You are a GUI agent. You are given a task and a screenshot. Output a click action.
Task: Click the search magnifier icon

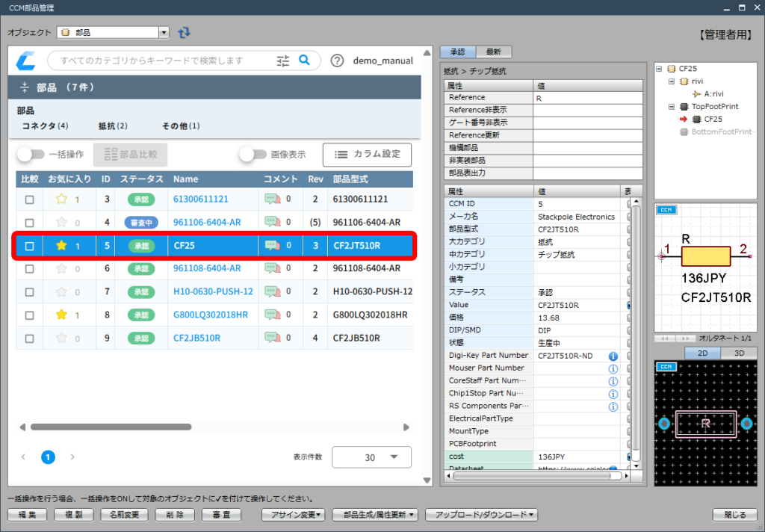pos(304,60)
